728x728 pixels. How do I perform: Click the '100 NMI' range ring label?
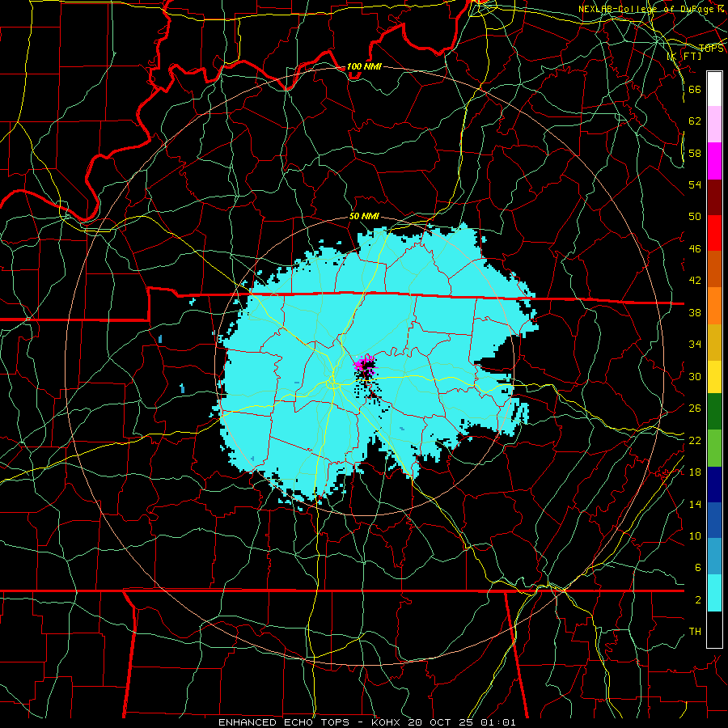pyautogui.click(x=364, y=67)
